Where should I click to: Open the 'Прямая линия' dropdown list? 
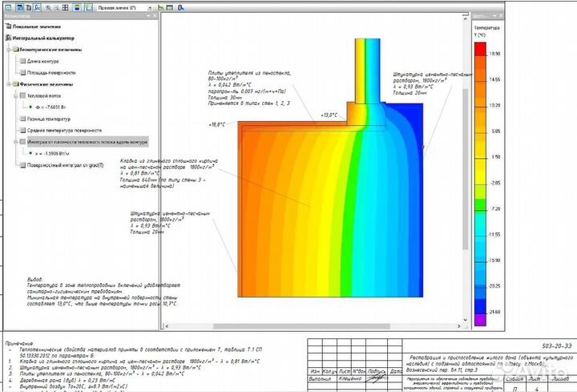point(151,7)
